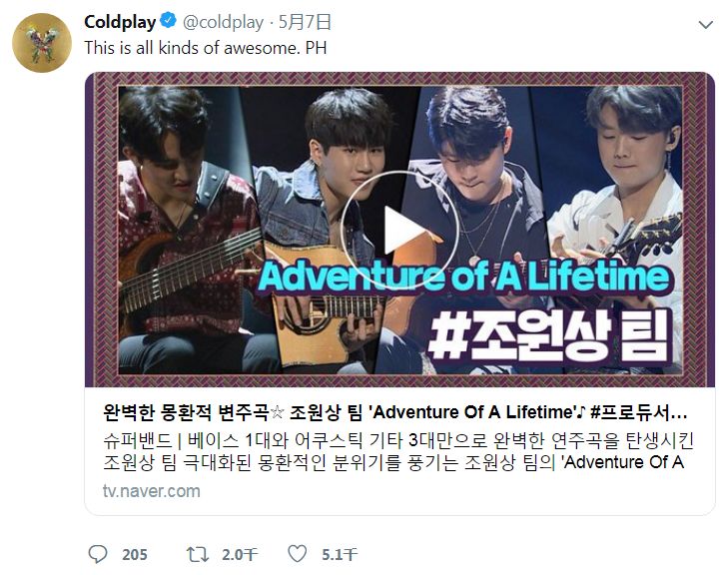This screenshot has width=728, height=575.
Task: Click the card description paragraph text
Action: [397, 451]
